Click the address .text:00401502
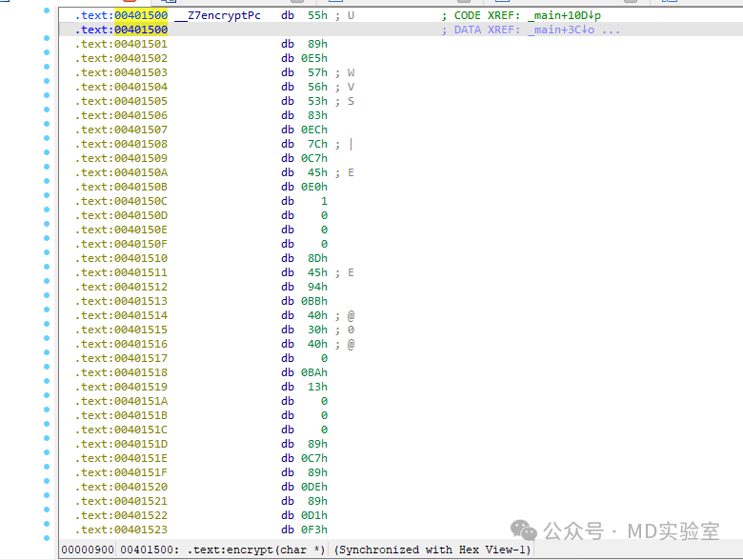 (x=121, y=58)
